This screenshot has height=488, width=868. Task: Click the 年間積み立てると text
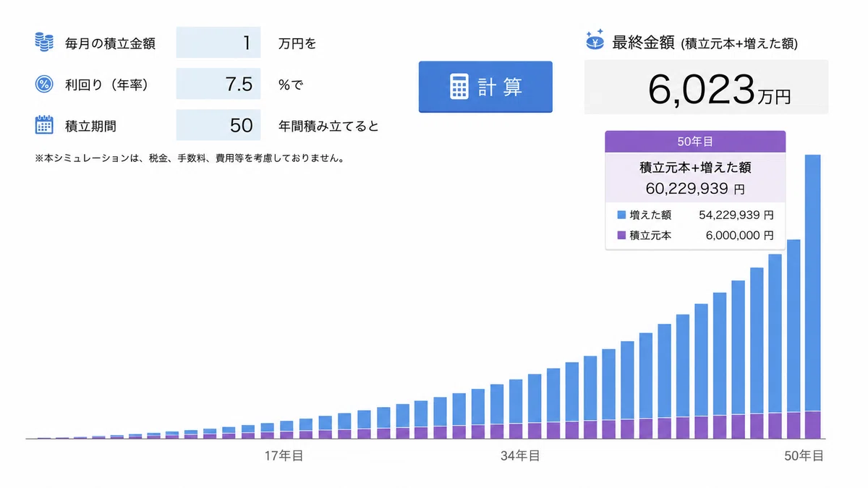328,126
